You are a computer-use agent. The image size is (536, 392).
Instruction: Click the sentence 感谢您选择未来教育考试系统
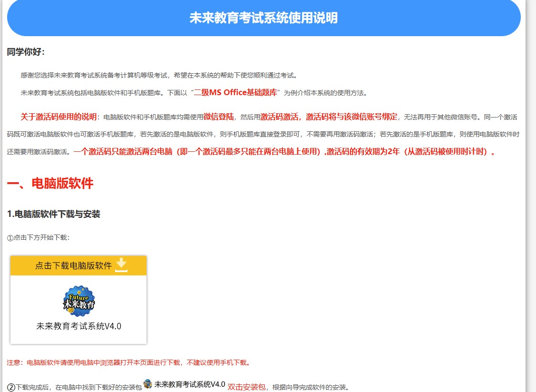click(159, 75)
